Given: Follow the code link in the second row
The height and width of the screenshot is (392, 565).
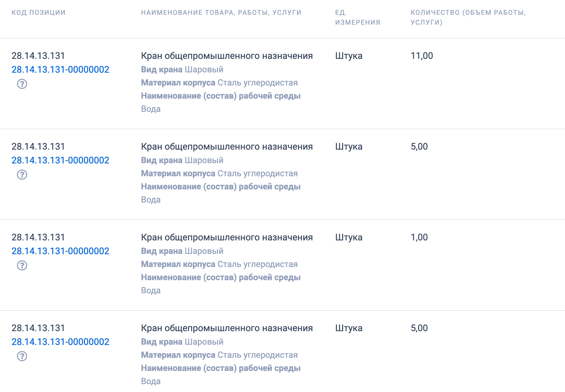Looking at the screenshot, I should [61, 160].
